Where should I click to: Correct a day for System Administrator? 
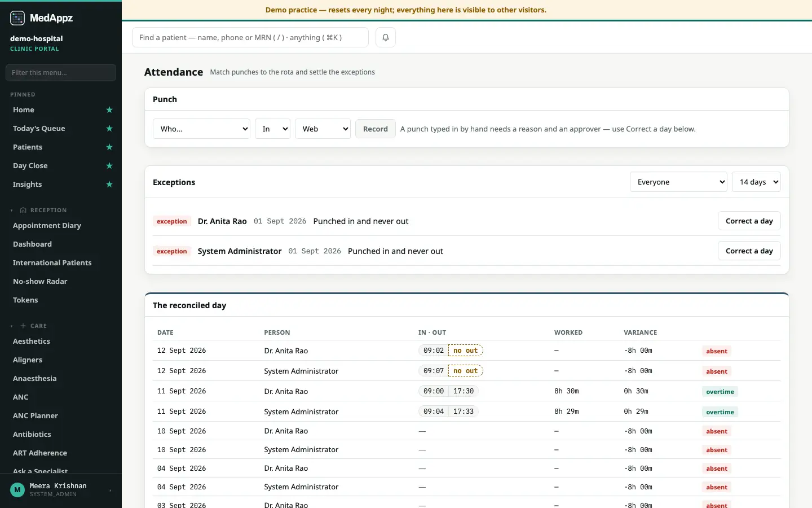pyautogui.click(x=749, y=251)
